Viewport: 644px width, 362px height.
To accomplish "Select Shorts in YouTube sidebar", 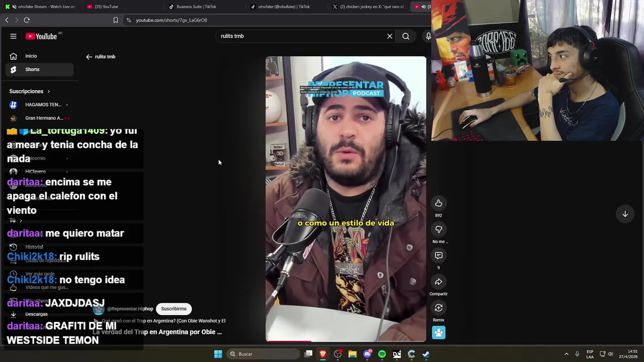I will point(39,69).
